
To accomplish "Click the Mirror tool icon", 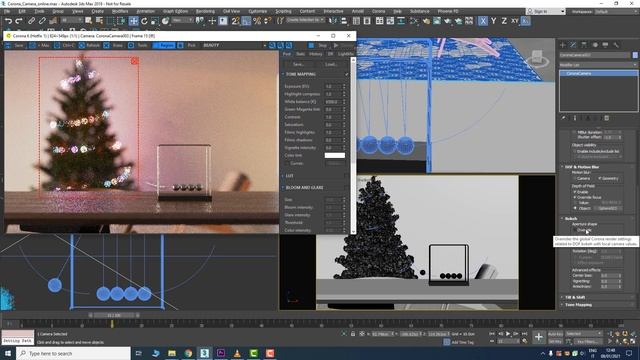I will 333,21.
